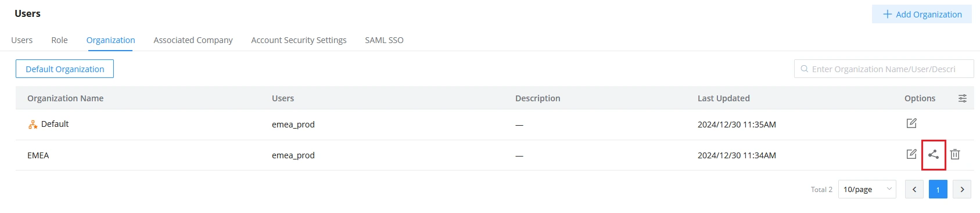Switch to the SAML SSO tab
The height and width of the screenshot is (213, 980).
pyautogui.click(x=384, y=40)
